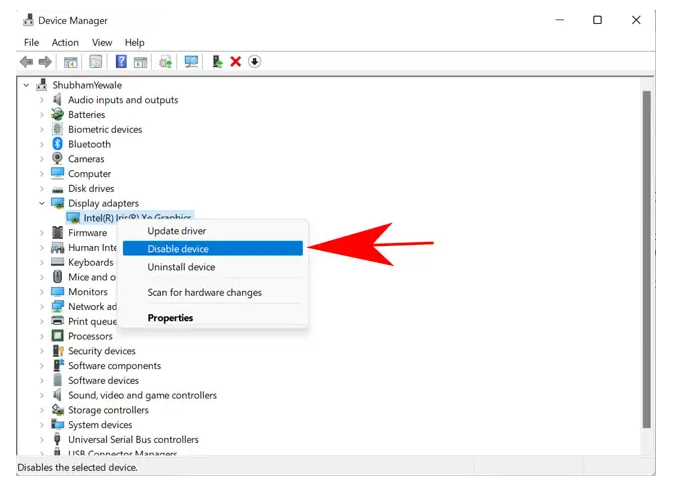686x486 pixels.
Task: Show or hide the console tree pane
Action: (x=70, y=62)
